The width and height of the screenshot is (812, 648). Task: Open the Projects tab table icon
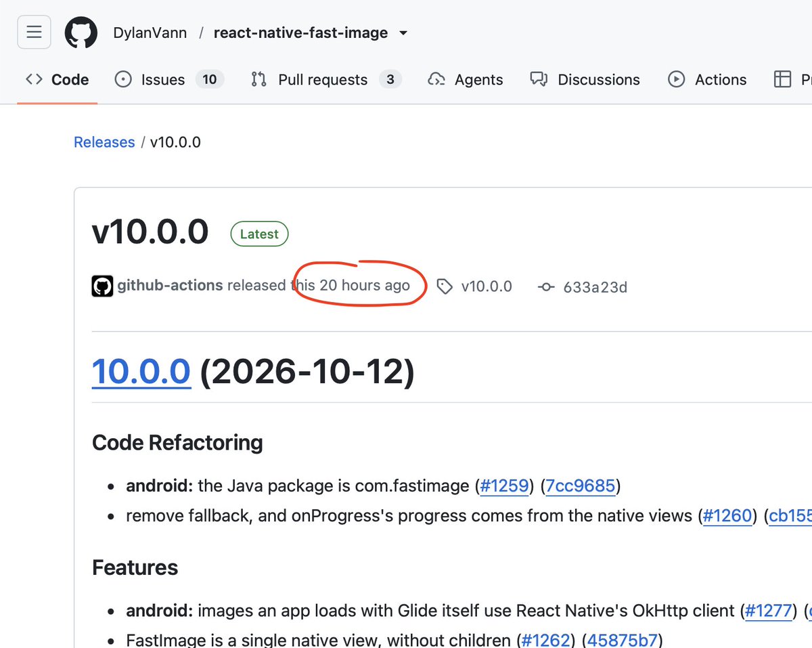point(782,79)
